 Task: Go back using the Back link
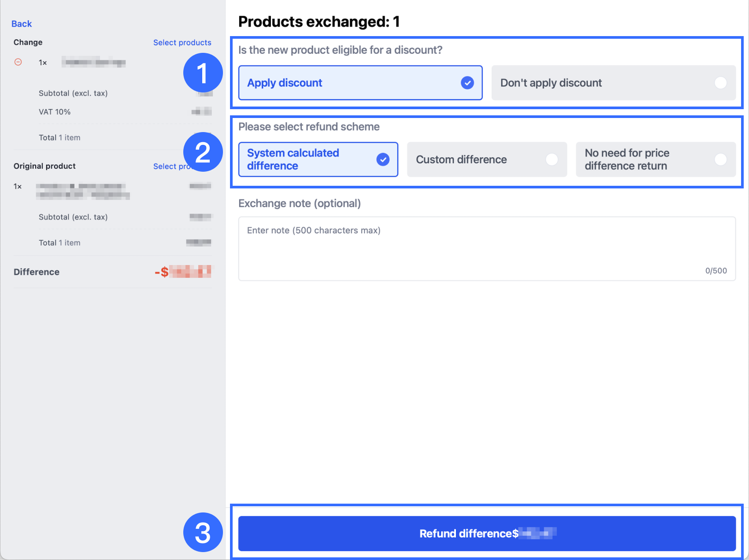click(x=22, y=24)
